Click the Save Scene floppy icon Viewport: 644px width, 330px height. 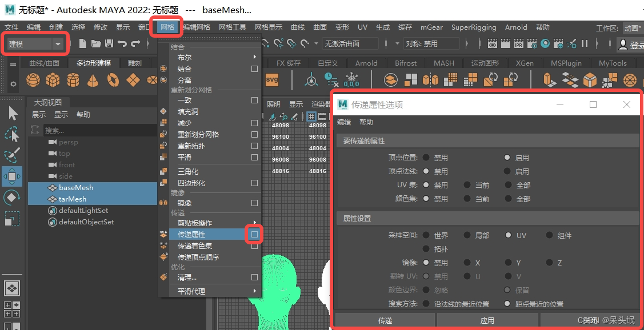point(109,43)
